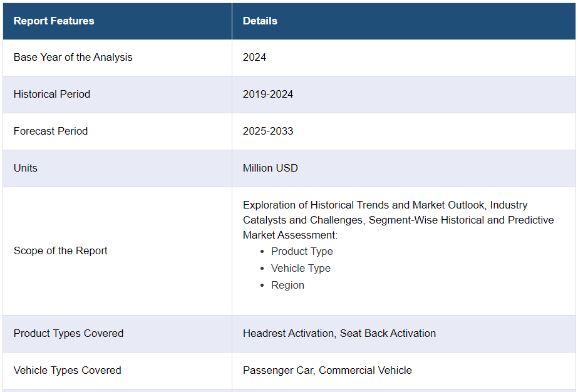Click the Details column header
Screen dimensions: 578x392
260,21
